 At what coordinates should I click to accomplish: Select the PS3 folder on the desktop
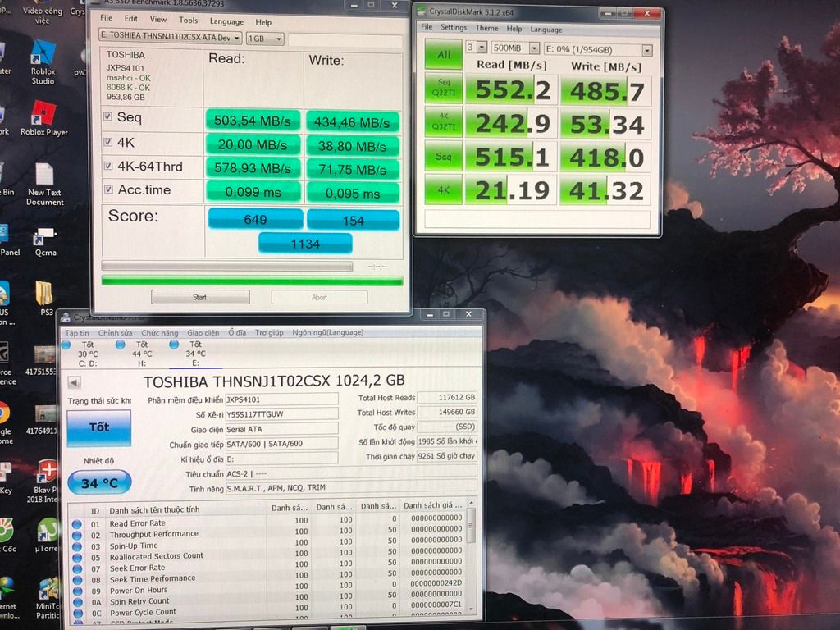coord(45,299)
